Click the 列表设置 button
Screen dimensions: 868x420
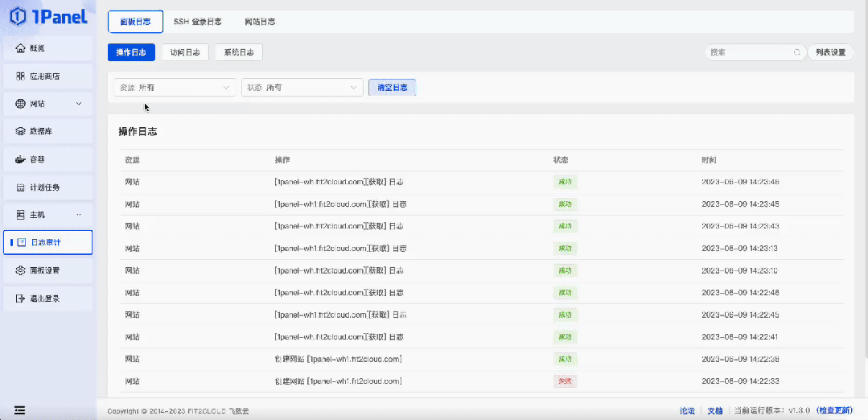[x=830, y=52]
